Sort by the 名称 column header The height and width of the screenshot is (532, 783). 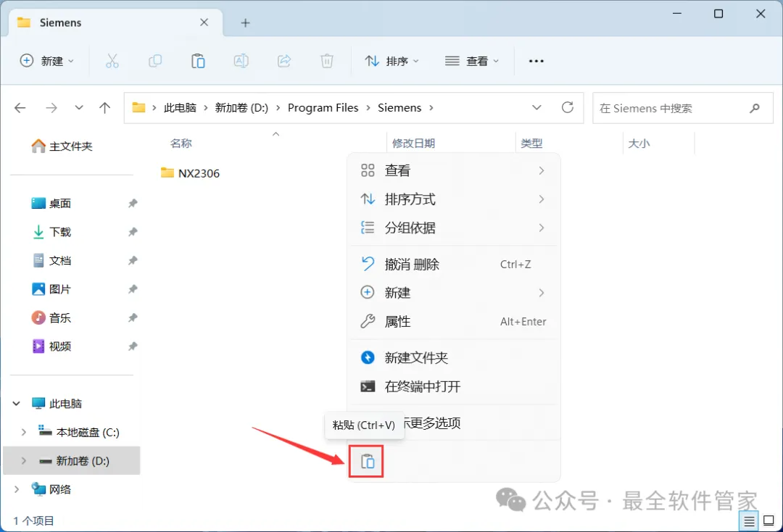[181, 144]
